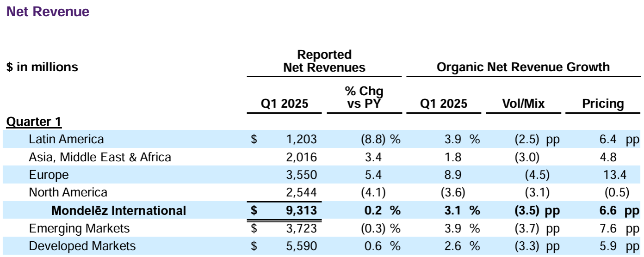This screenshot has width=644, height=257.
Task: Click the Vol/Mix value (3.0)
Action: [x=527, y=157]
